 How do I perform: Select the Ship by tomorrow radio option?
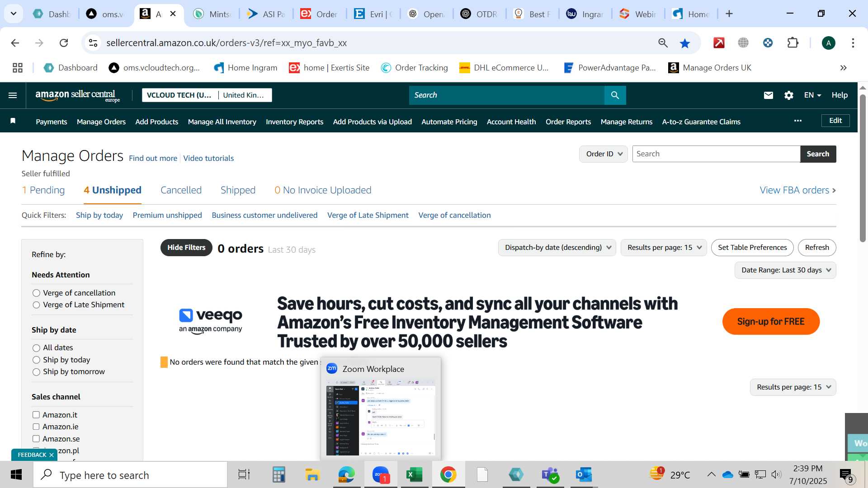(37, 372)
